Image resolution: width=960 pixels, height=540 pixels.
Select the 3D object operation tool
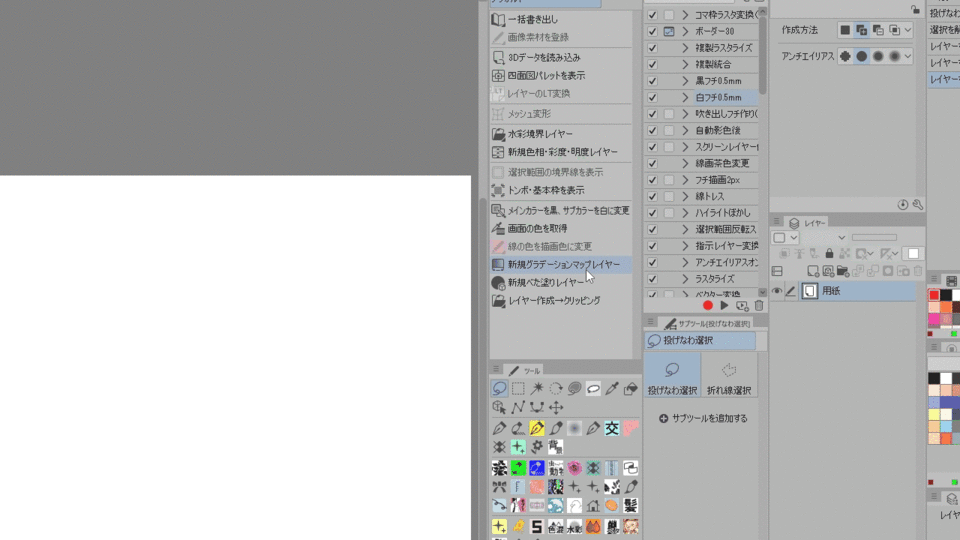tap(500, 407)
